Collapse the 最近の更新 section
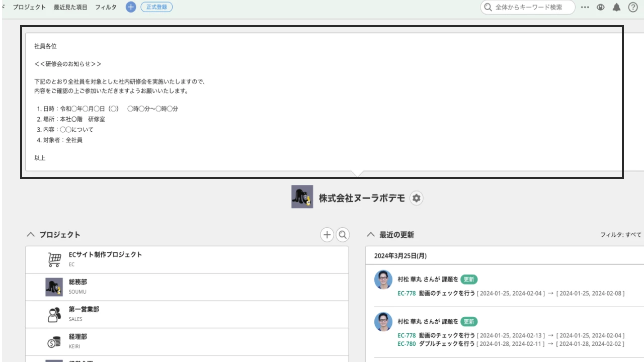Image resolution: width=644 pixels, height=362 pixels. 371,234
